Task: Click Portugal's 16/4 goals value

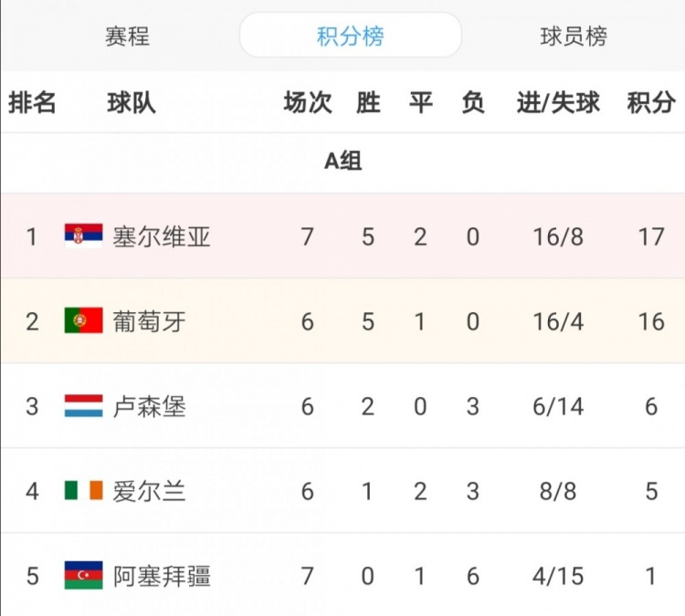Action: (x=558, y=322)
